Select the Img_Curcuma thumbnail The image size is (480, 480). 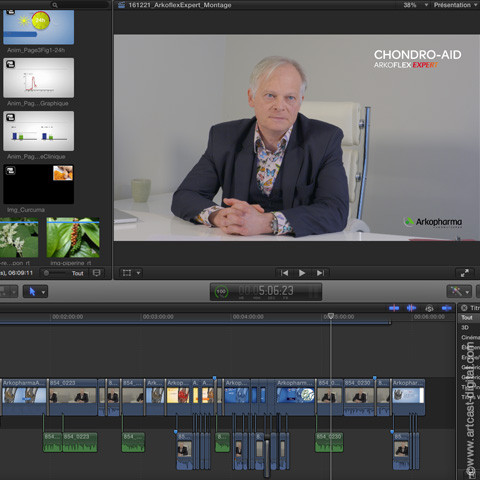39,184
